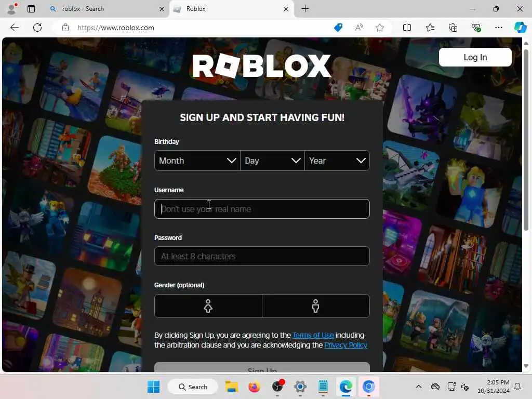Open the Notepad taskbar icon
Image resolution: width=532 pixels, height=399 pixels.
[323, 387]
